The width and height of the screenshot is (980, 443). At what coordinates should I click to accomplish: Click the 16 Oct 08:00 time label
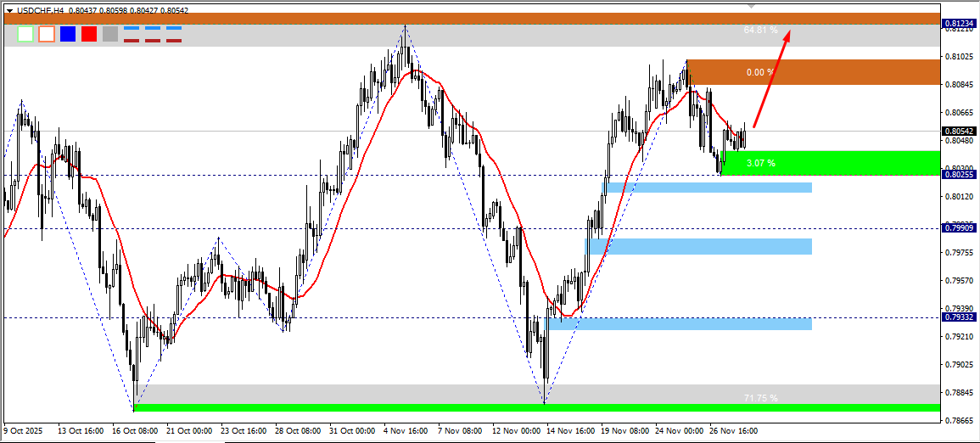pyautogui.click(x=133, y=431)
